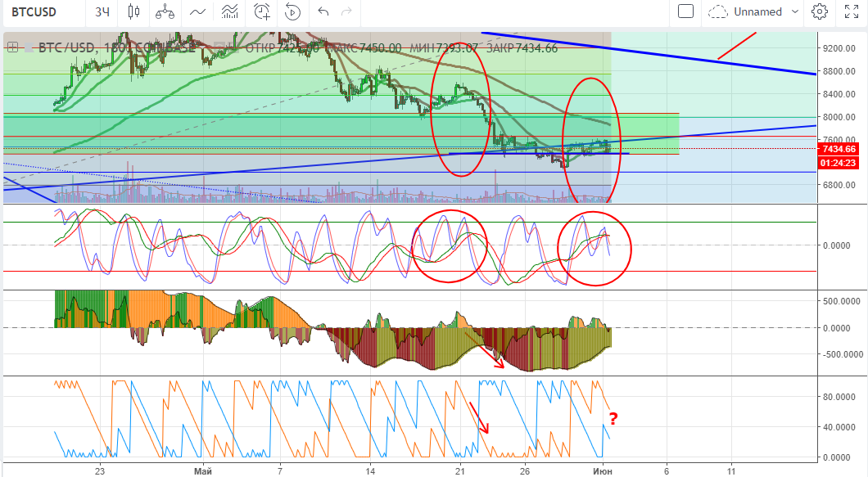Open the candlestick chart style selector

(x=134, y=11)
